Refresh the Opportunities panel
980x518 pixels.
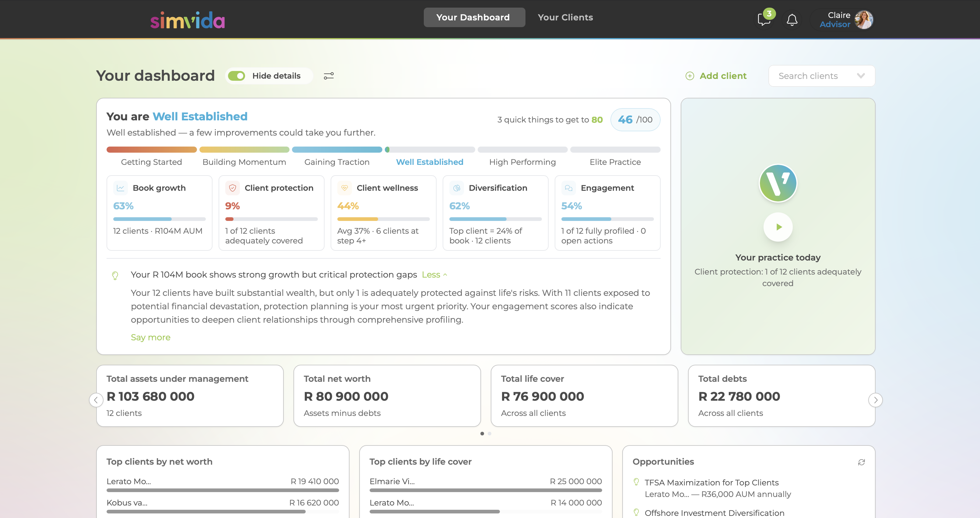click(x=862, y=462)
